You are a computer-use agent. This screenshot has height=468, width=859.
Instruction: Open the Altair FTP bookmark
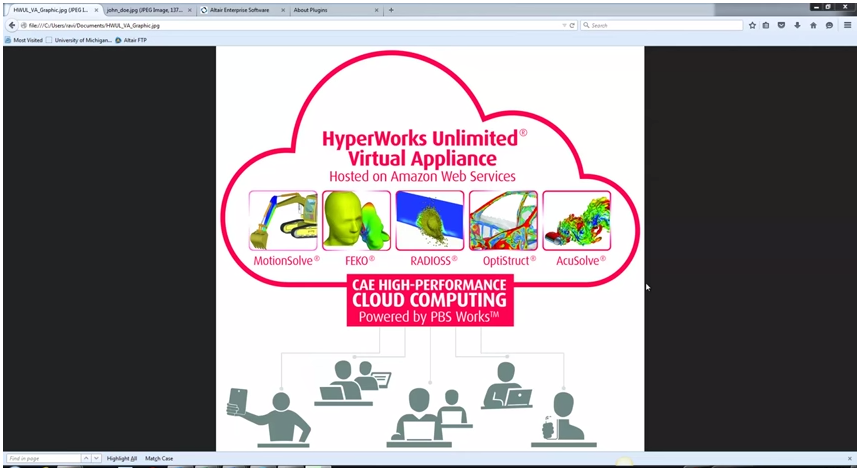pyautogui.click(x=131, y=40)
